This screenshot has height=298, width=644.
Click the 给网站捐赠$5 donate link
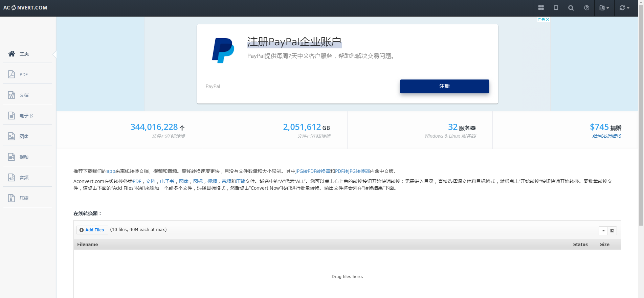(607, 136)
